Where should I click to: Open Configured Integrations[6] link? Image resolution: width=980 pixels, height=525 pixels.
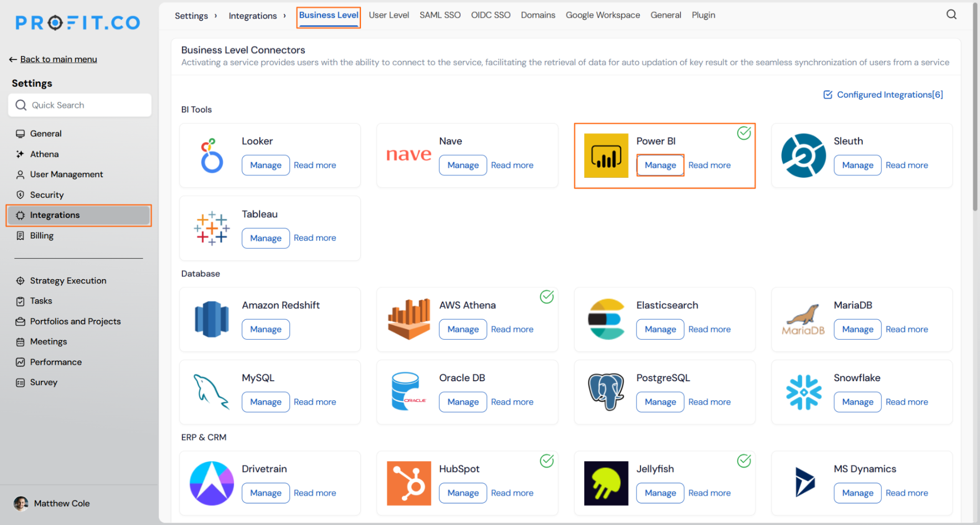(883, 95)
